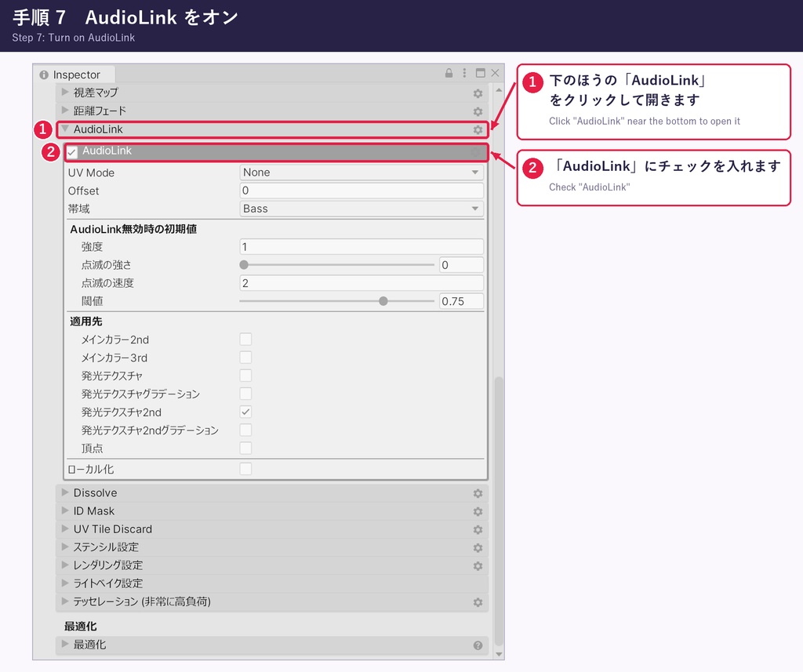Expand the ID Mask section
803x672 pixels.
point(65,510)
